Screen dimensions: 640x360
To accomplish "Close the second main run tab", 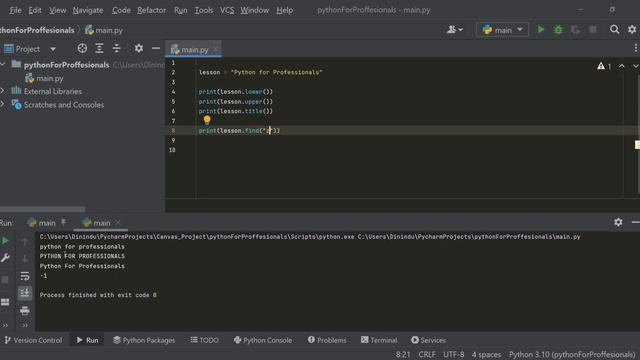I will point(118,222).
